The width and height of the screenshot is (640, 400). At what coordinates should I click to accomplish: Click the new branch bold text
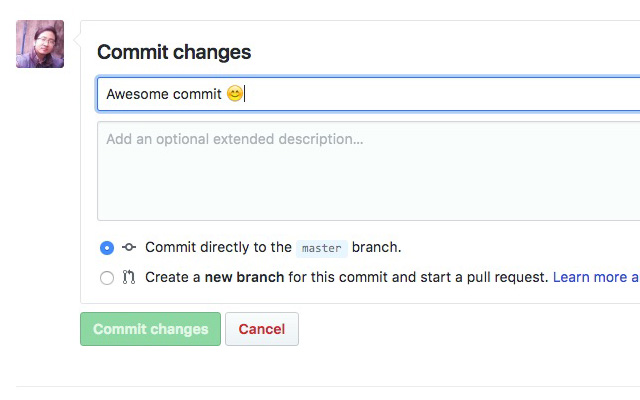coord(244,277)
